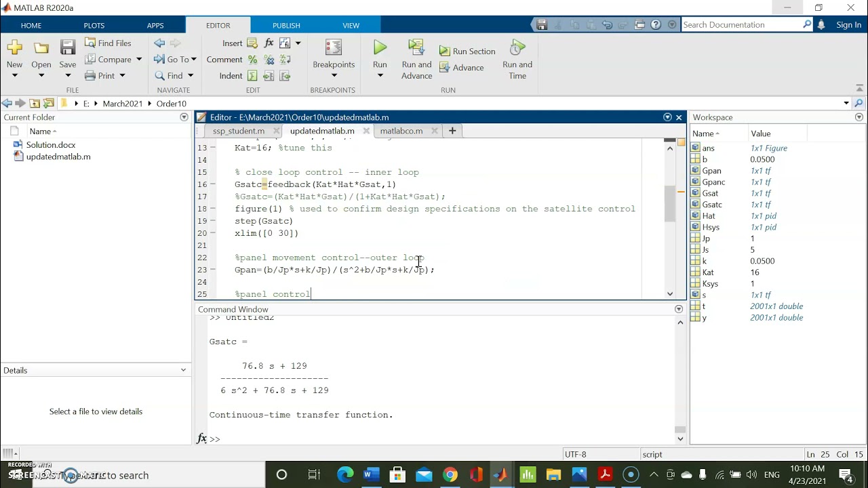Click the Order10 path segment
This screenshot has width=868, height=488.
172,104
